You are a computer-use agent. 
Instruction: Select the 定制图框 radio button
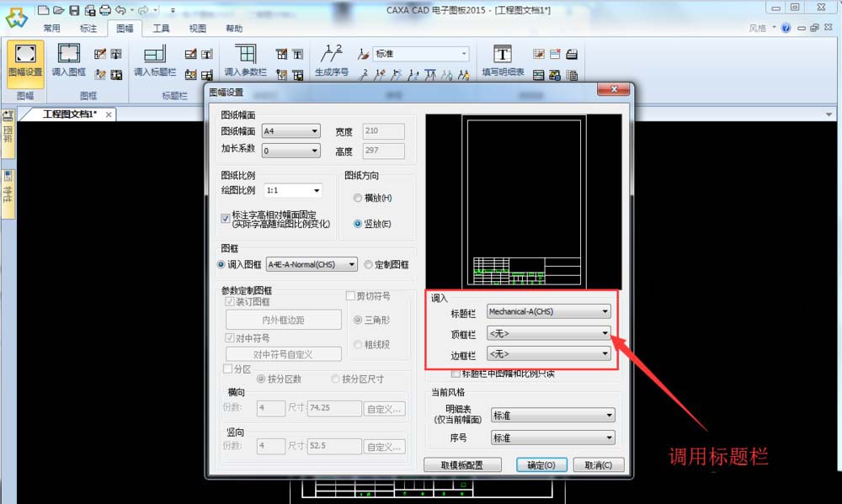(x=369, y=264)
